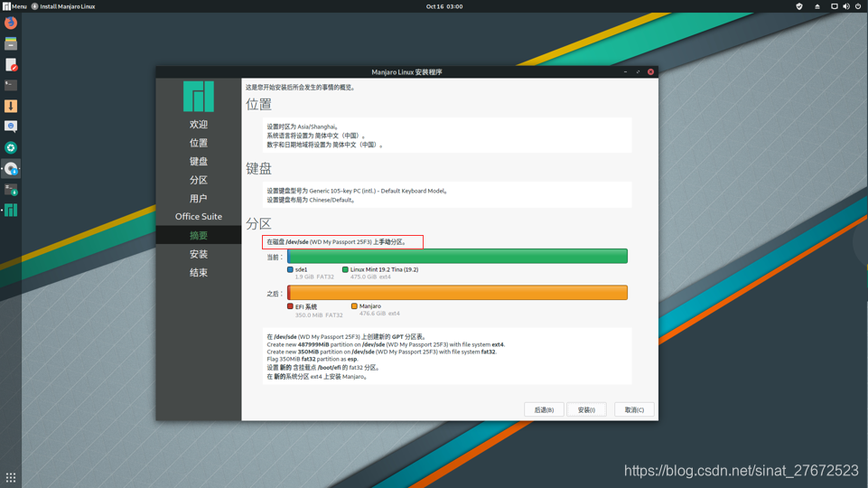Screen dimensions: 868x488
Task: Open the clock showing Oct 16 03:00
Action: tap(444, 6)
